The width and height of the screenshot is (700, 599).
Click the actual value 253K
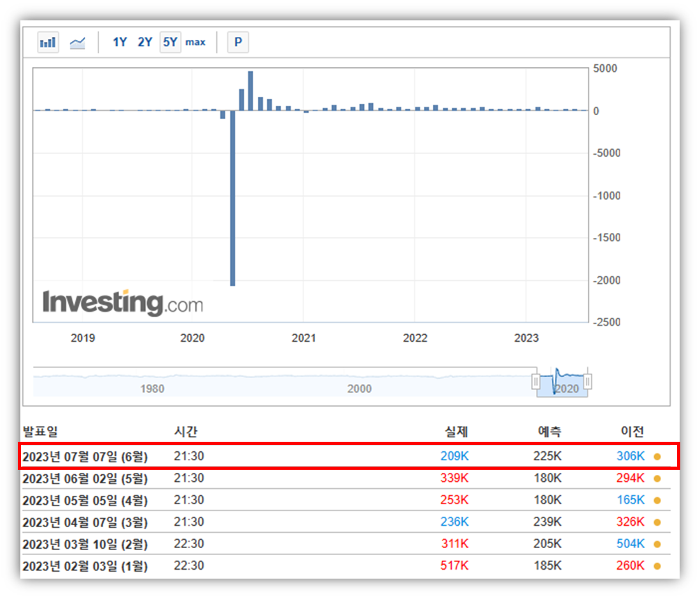454,500
